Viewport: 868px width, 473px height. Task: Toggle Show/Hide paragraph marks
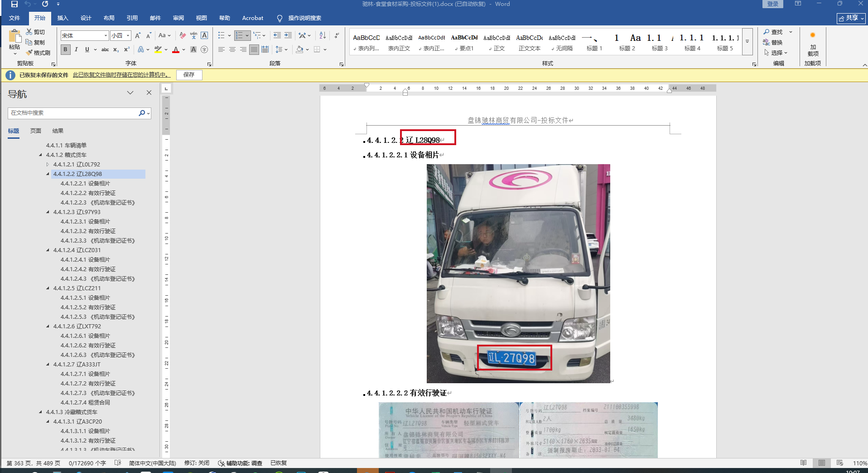pos(337,35)
